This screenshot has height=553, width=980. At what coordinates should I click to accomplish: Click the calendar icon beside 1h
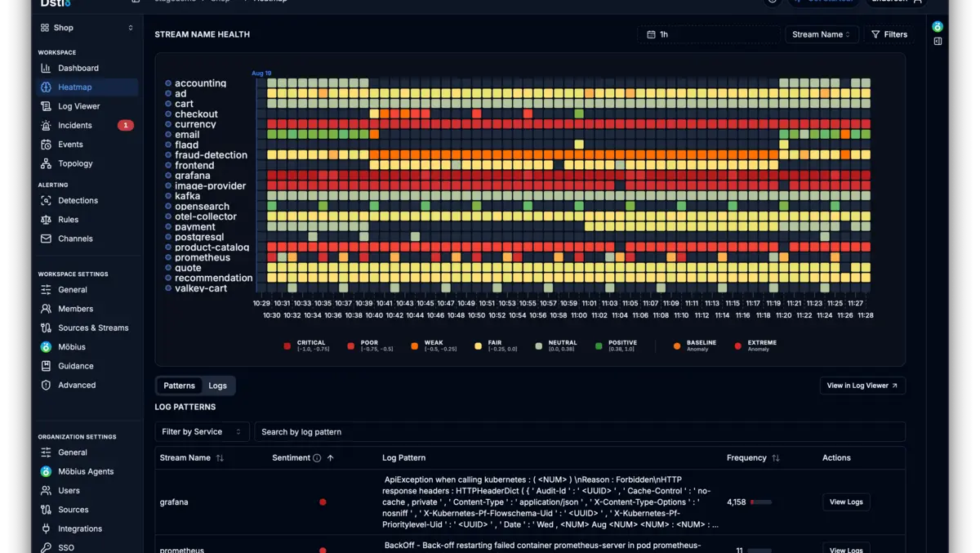point(651,34)
